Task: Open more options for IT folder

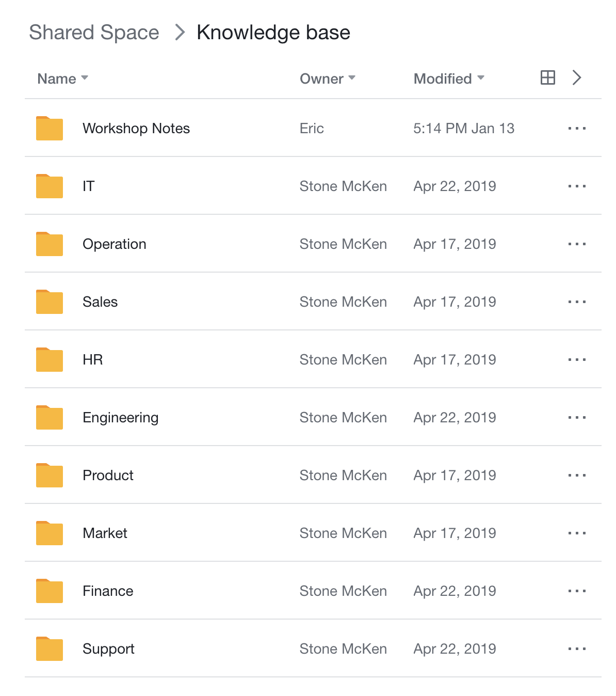Action: [577, 186]
